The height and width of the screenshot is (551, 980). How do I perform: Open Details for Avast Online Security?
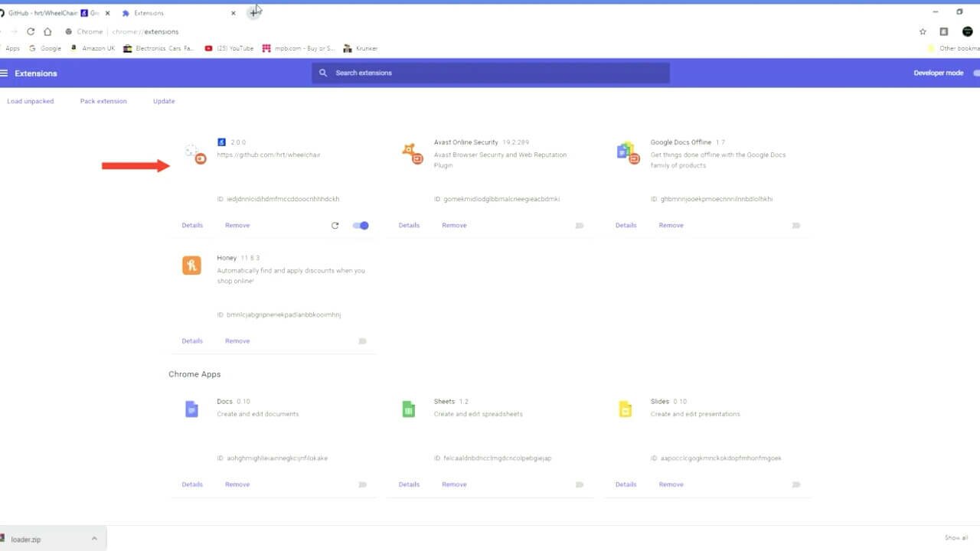(x=409, y=226)
